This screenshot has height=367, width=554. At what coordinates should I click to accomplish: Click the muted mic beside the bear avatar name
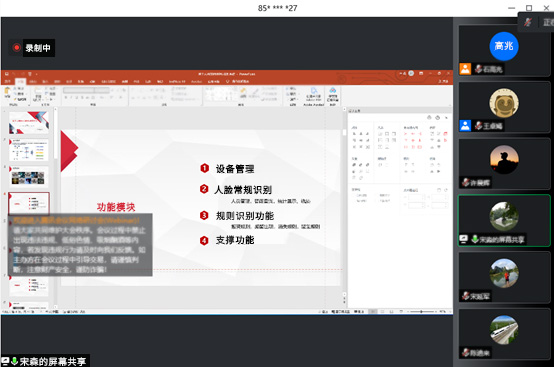pyautogui.click(x=478, y=126)
